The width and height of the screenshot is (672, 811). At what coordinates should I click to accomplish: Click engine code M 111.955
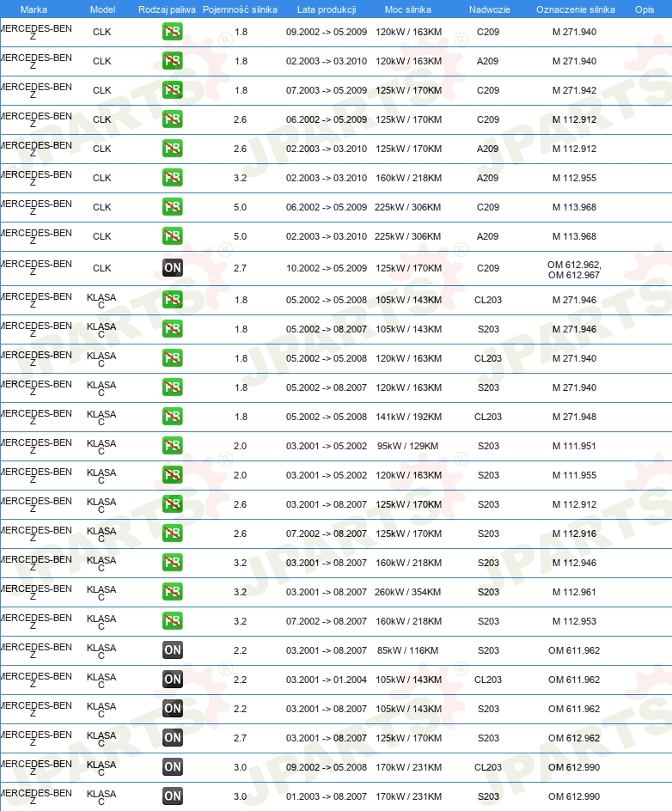(574, 475)
